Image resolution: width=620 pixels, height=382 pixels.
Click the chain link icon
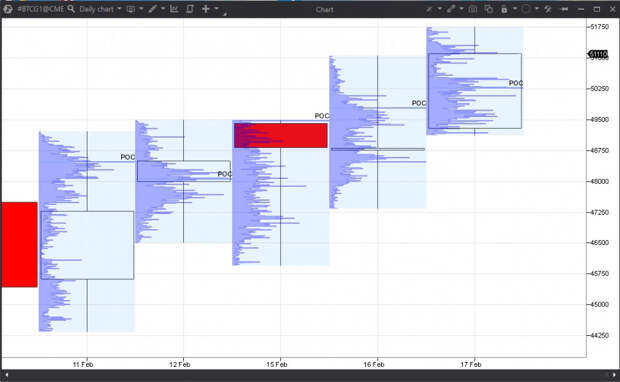[451, 9]
